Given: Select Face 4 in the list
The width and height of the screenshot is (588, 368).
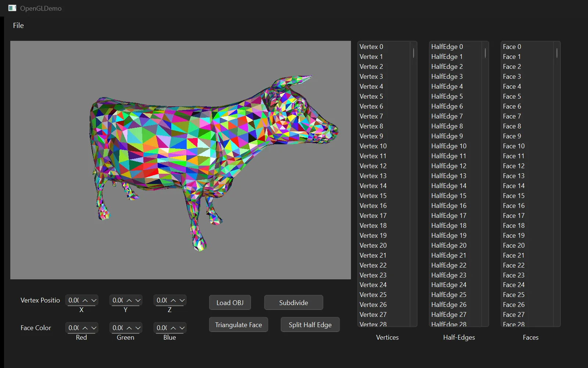Looking at the screenshot, I should pyautogui.click(x=527, y=86).
